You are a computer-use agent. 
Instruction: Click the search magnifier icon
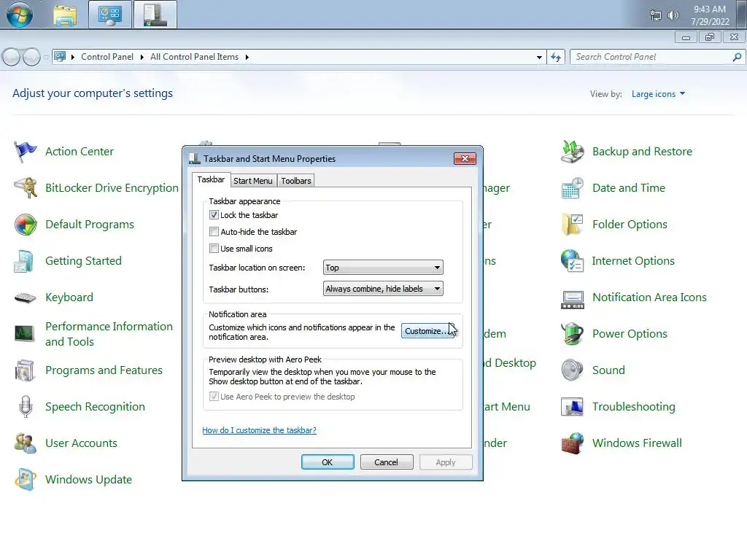(737, 57)
